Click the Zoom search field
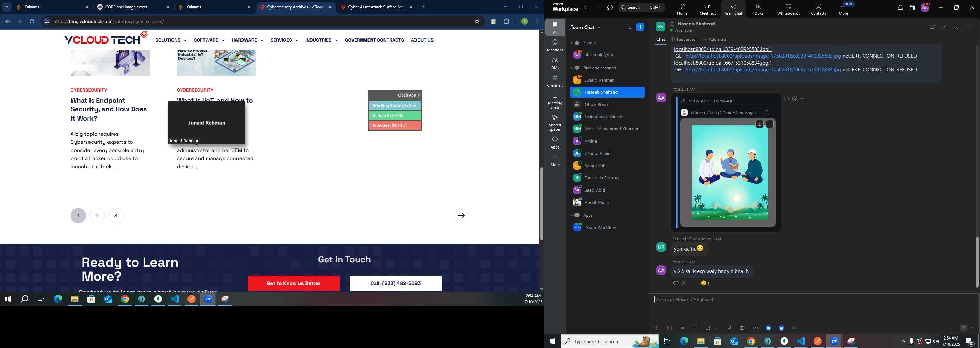This screenshot has width=980, height=348. (x=641, y=7)
